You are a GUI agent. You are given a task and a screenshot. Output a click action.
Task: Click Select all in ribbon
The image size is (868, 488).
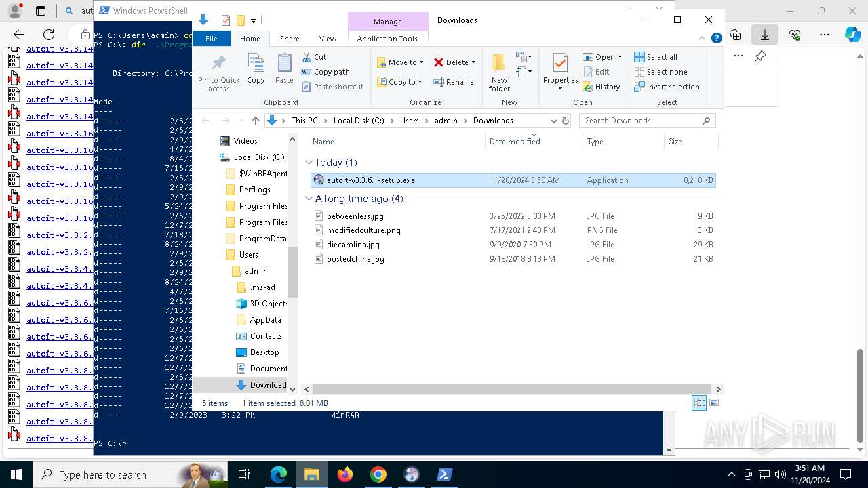656,57
